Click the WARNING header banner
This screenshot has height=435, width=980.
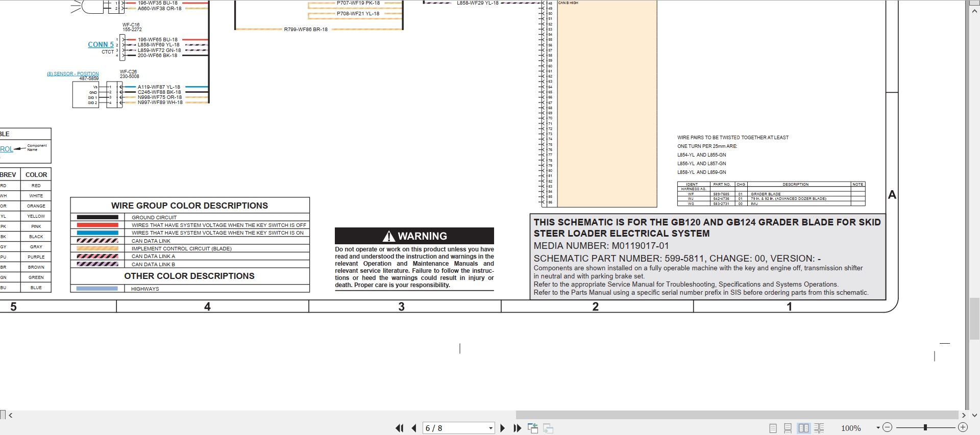tap(414, 236)
